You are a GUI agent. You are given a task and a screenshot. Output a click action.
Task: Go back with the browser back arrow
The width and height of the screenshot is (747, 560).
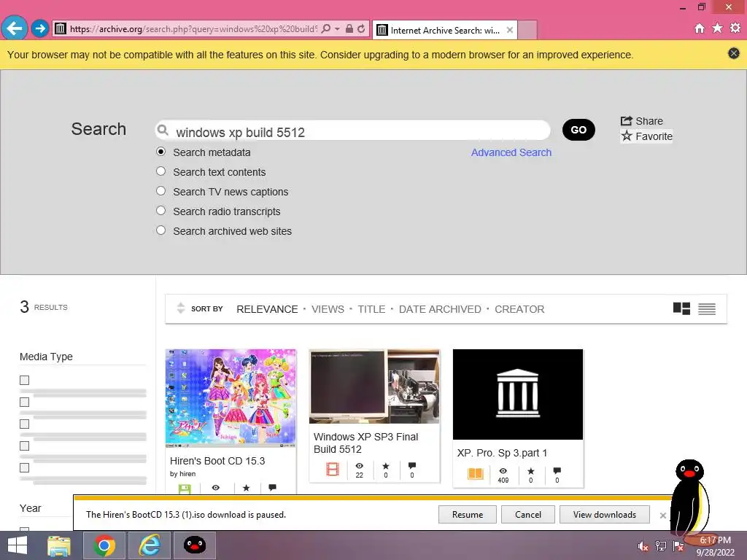[x=15, y=28]
